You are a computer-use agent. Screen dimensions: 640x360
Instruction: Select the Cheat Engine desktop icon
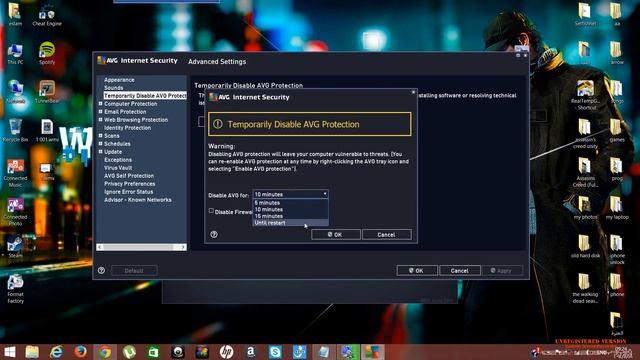pyautogui.click(x=47, y=16)
